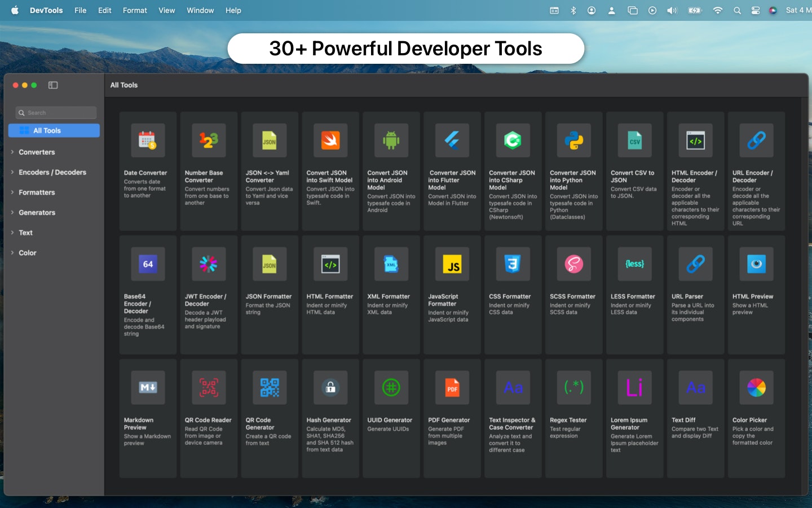The width and height of the screenshot is (812, 508).
Task: Open the Python Model converter icon
Action: point(574,140)
